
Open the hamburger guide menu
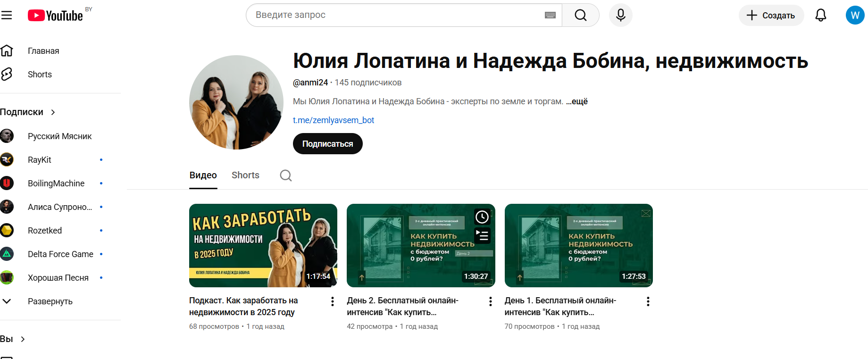(7, 15)
